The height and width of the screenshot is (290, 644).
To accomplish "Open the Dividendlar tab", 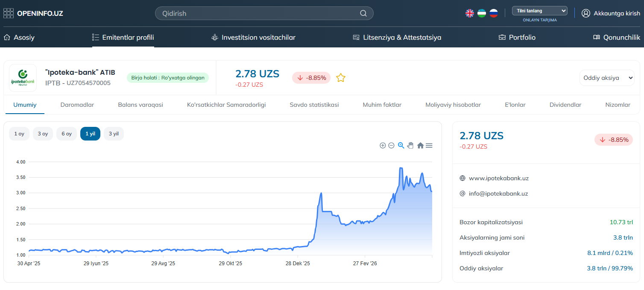I will tap(565, 105).
